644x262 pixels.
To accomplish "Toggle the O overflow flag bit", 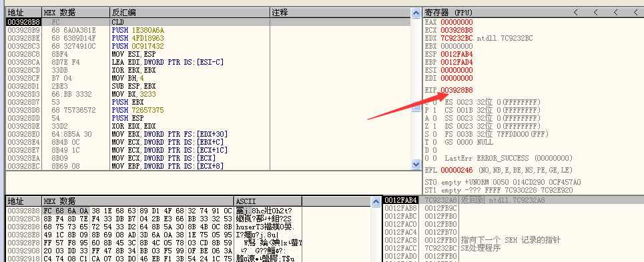I will pyautogui.click(x=434, y=158).
